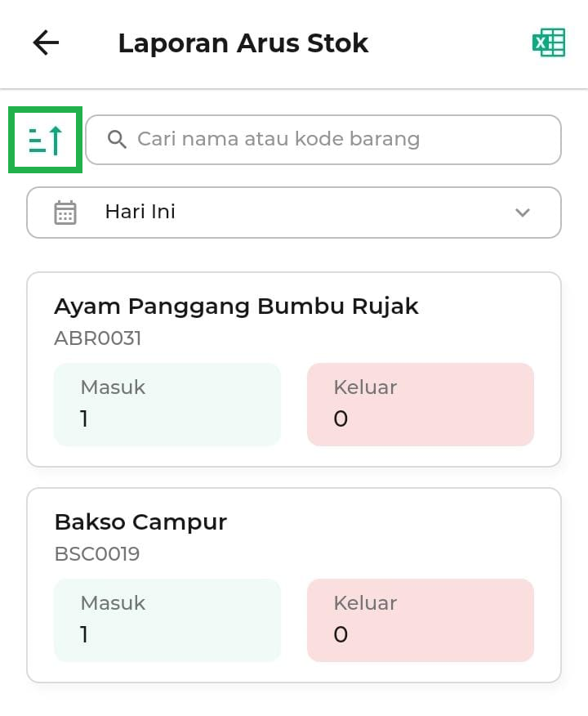The image size is (588, 716).
Task: Expand the Hari Ini dropdown chevron
Action: [523, 213]
